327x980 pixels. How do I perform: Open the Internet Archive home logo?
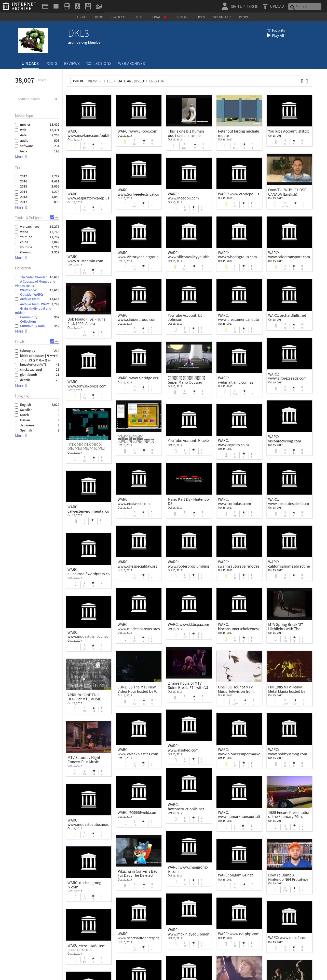tap(19, 6)
